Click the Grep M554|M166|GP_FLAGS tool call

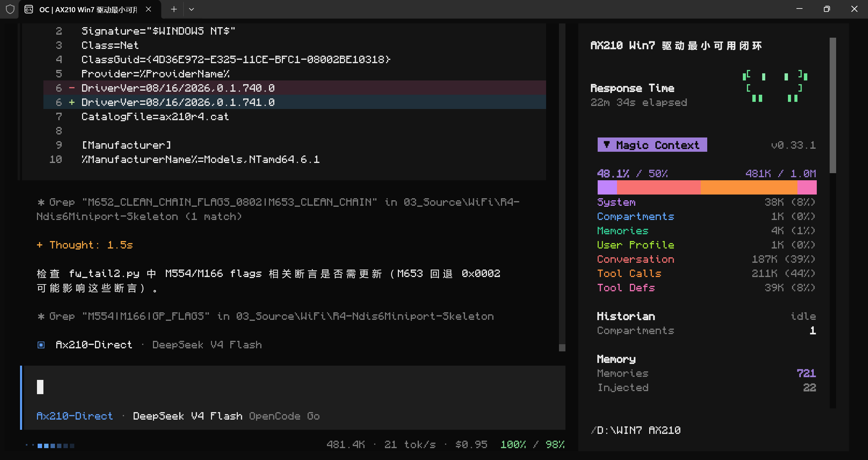coord(265,316)
